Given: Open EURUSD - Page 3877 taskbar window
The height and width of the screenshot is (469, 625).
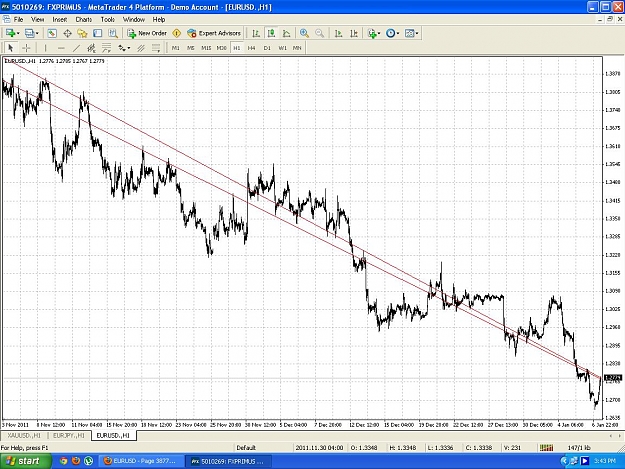Looking at the screenshot, I should coord(141,461).
